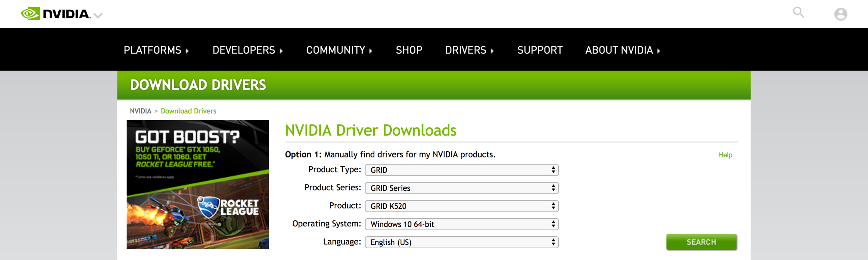Viewport: 868px width, 260px height.
Task: Expand the chevron next to NVIDIA logo
Action: tap(98, 15)
